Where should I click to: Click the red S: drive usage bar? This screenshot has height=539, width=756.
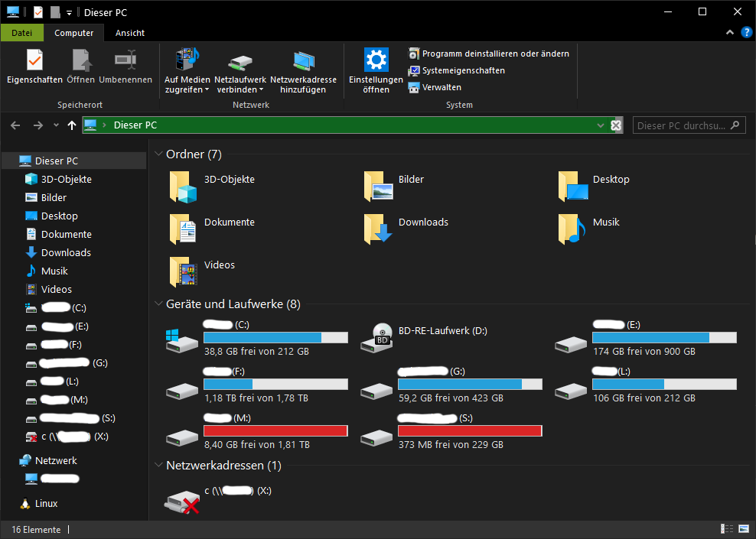tap(470, 430)
